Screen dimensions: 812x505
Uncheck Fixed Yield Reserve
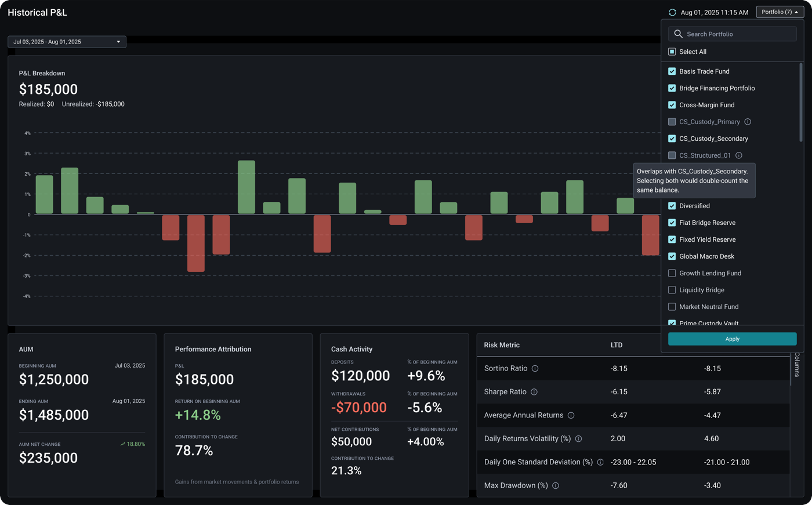click(672, 239)
